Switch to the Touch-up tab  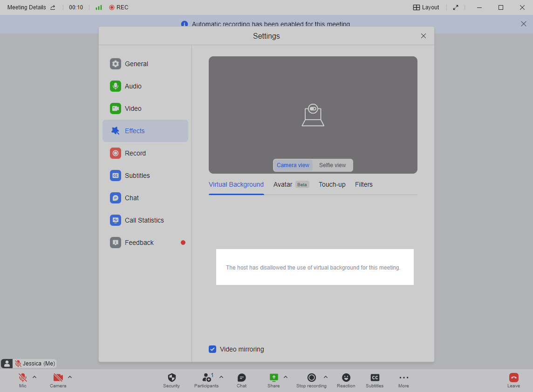pos(332,184)
